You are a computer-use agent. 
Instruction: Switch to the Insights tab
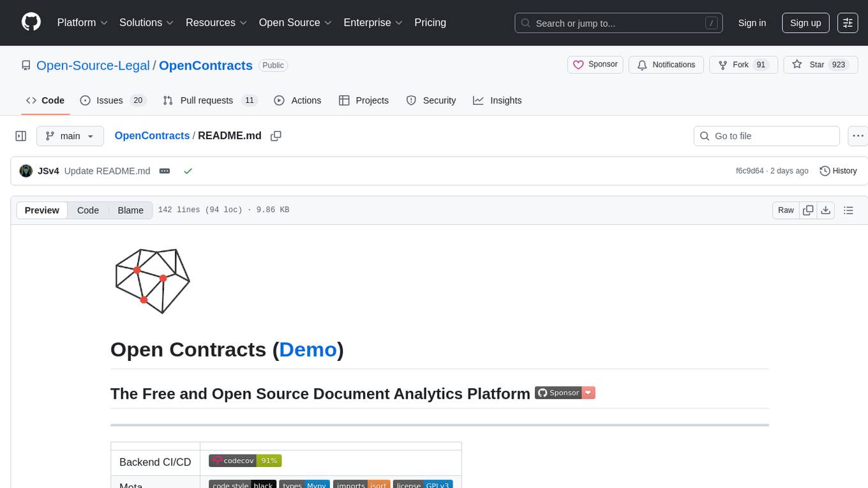(497, 100)
